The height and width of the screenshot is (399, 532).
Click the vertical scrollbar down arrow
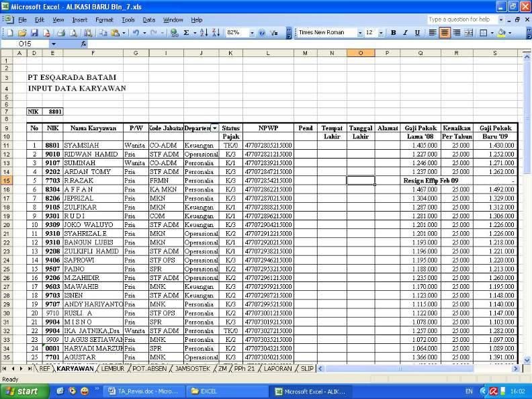pyautogui.click(x=527, y=360)
